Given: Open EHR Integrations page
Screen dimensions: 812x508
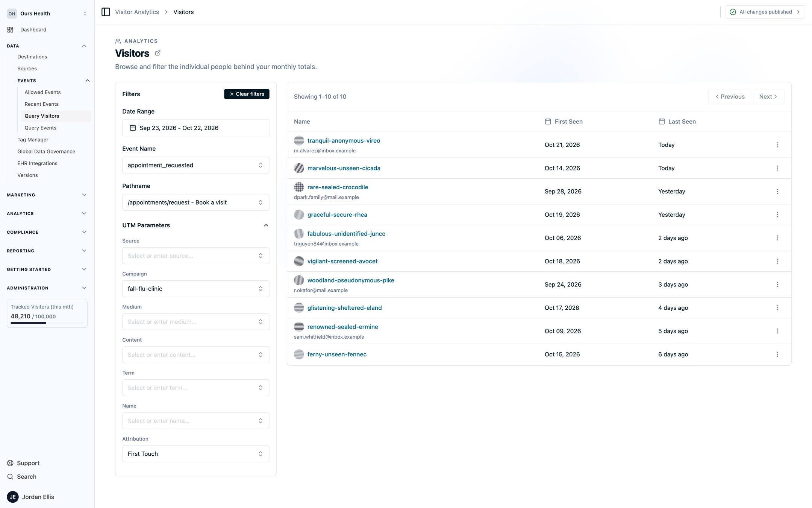Looking at the screenshot, I should [x=37, y=163].
